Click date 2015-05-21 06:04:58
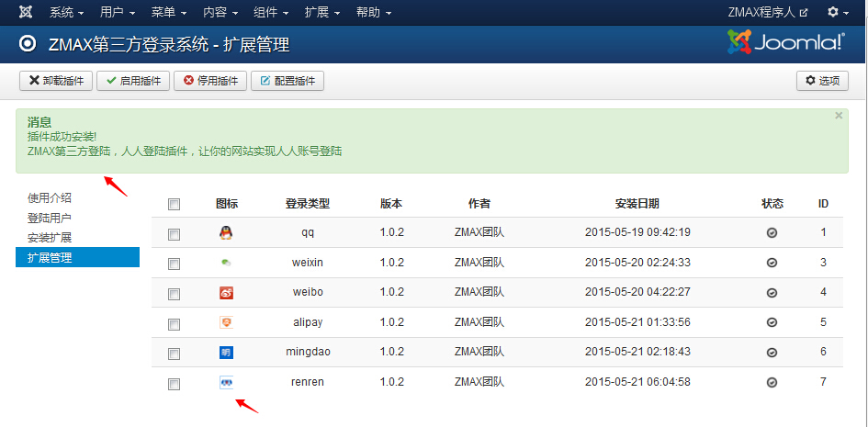Screen dimensions: 868x427 tap(637, 382)
